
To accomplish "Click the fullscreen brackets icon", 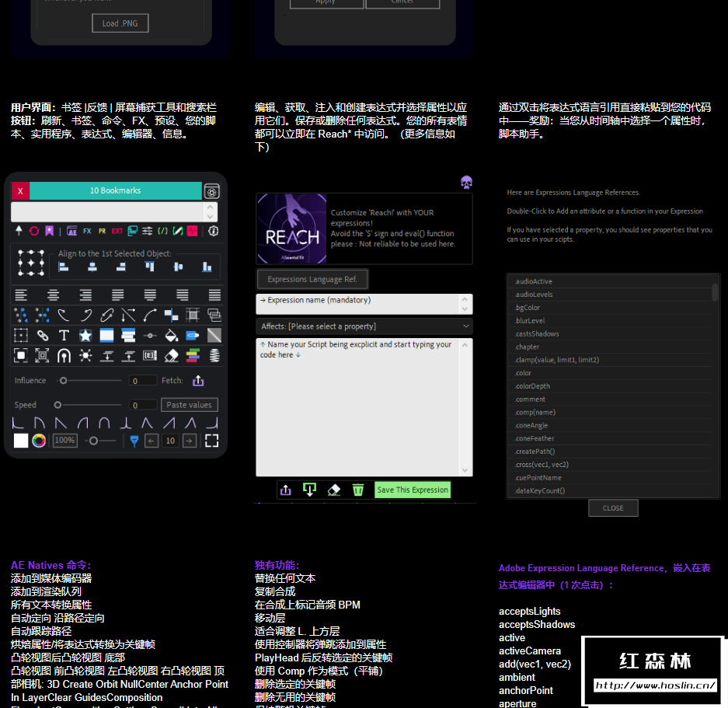I will click(211, 441).
